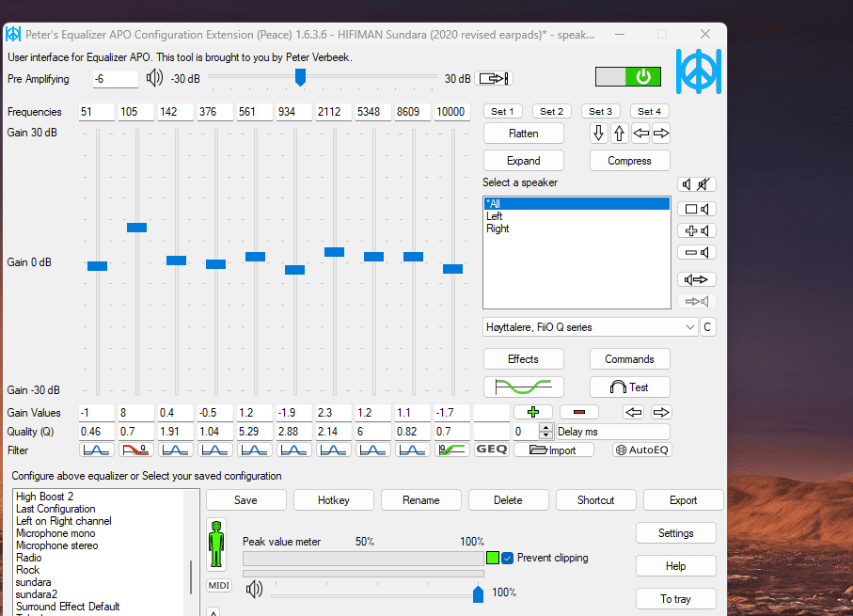Image resolution: width=853 pixels, height=616 pixels.
Task: Click the 5.29 quality field
Action: [255, 432]
